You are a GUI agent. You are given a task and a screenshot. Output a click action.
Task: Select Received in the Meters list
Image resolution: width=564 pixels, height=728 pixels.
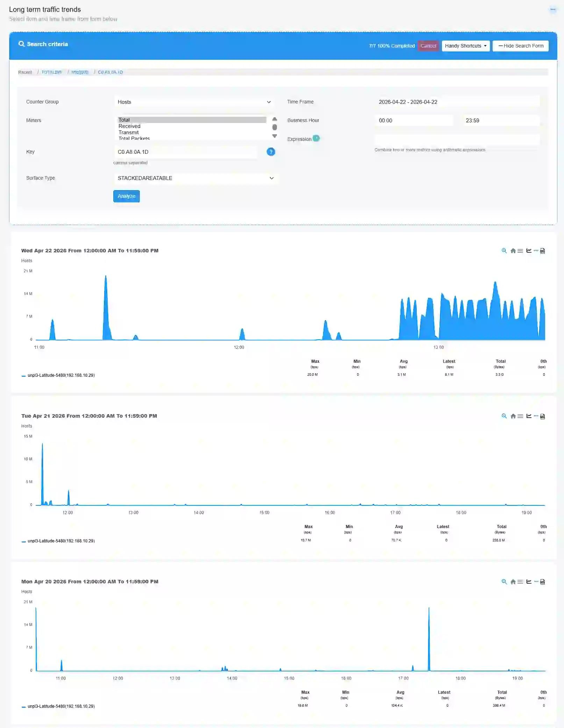point(192,126)
